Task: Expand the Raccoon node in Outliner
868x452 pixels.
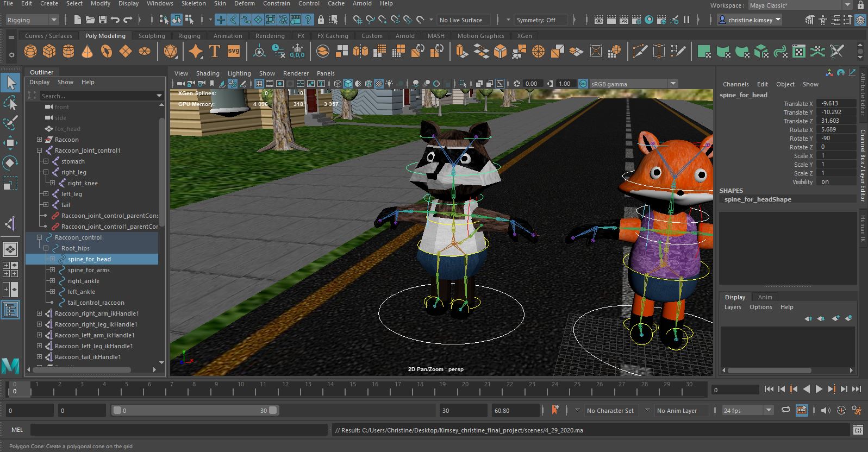Action: point(39,140)
